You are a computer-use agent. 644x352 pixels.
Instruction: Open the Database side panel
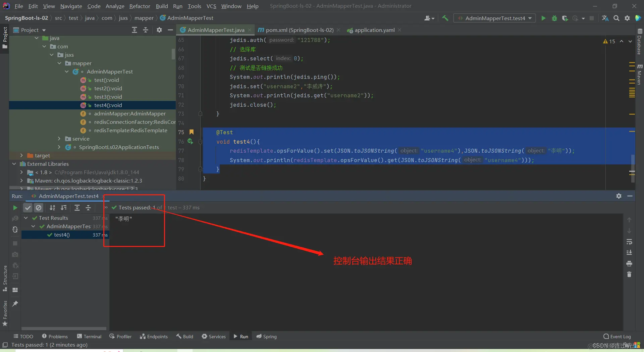(640, 42)
